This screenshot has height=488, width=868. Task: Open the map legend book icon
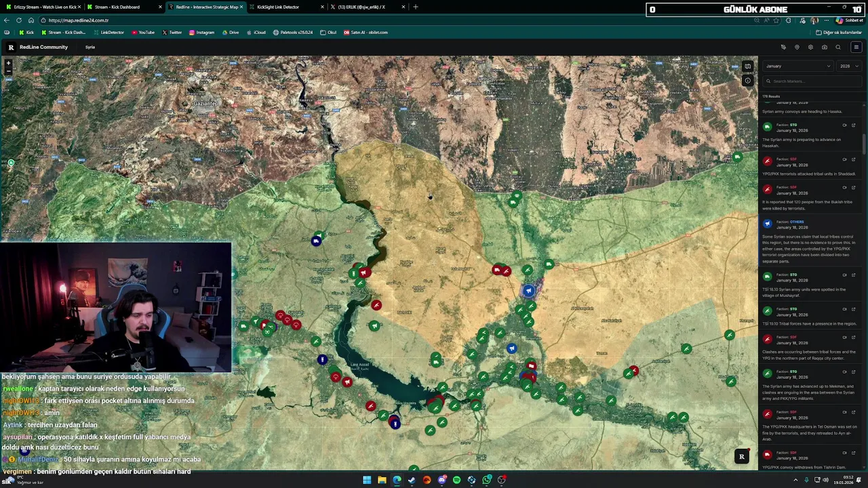(747, 66)
